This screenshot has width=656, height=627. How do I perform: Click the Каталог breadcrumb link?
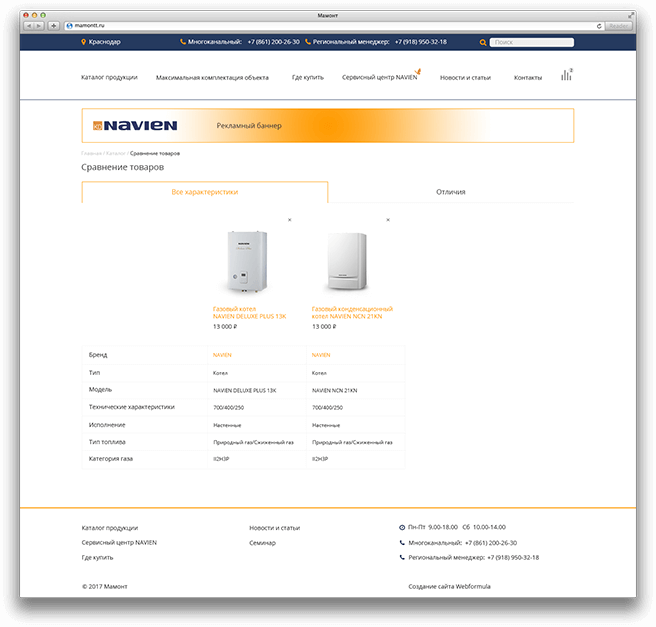coord(115,154)
